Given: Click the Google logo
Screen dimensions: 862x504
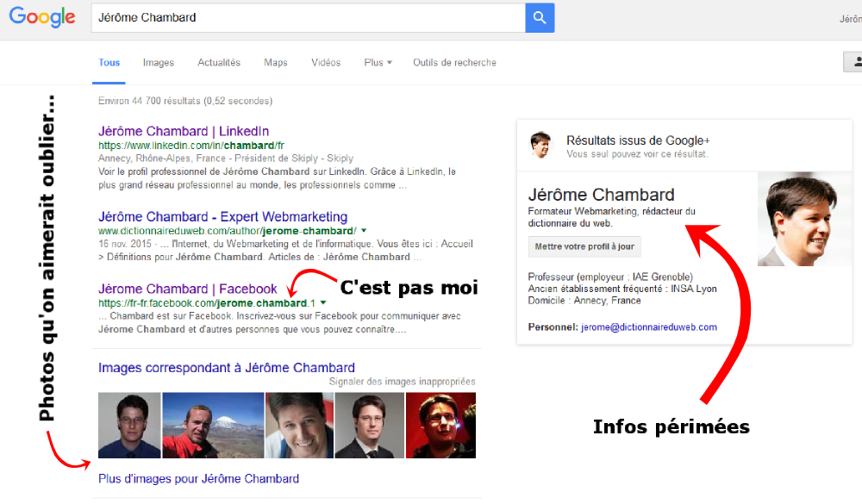Looking at the screenshot, I should coord(42,17).
